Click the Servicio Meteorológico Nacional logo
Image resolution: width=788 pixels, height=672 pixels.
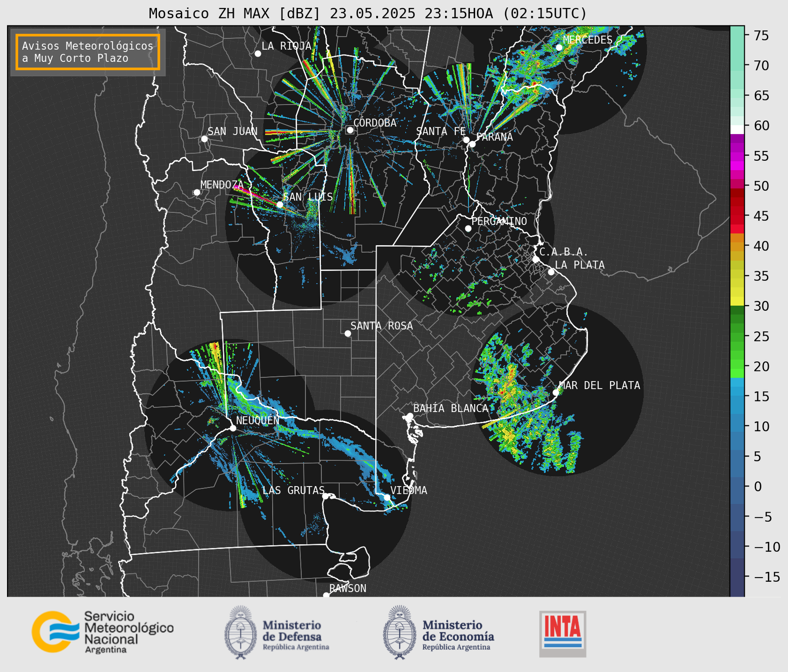pos(102,632)
